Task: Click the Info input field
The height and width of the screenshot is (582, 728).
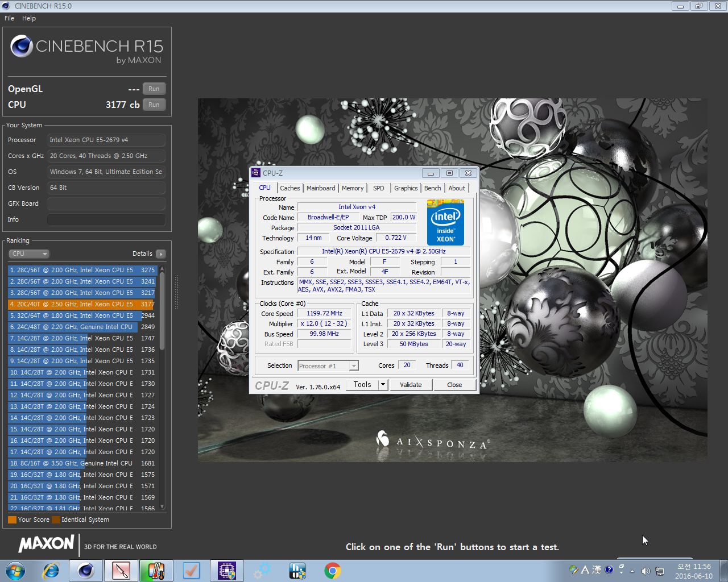Action: 106,219
